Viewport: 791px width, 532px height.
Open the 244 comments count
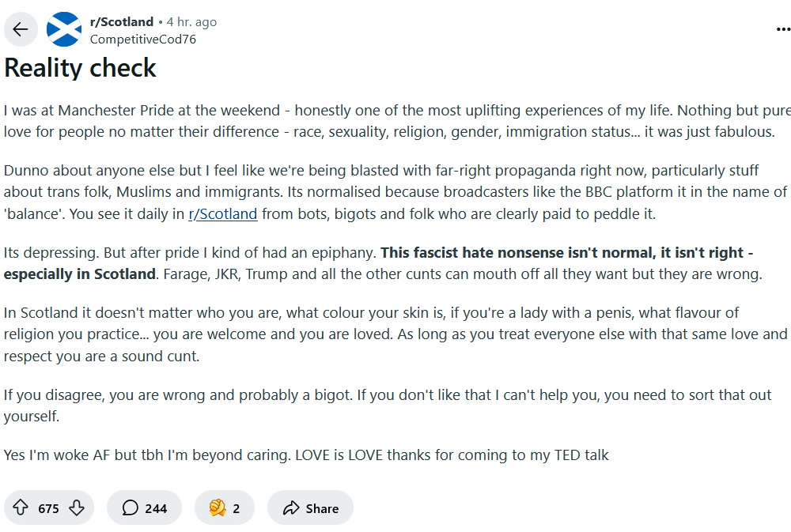click(156, 508)
